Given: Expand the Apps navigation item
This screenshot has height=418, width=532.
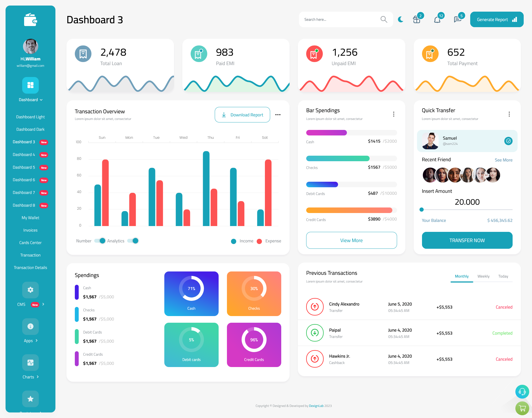Looking at the screenshot, I should (30, 340).
